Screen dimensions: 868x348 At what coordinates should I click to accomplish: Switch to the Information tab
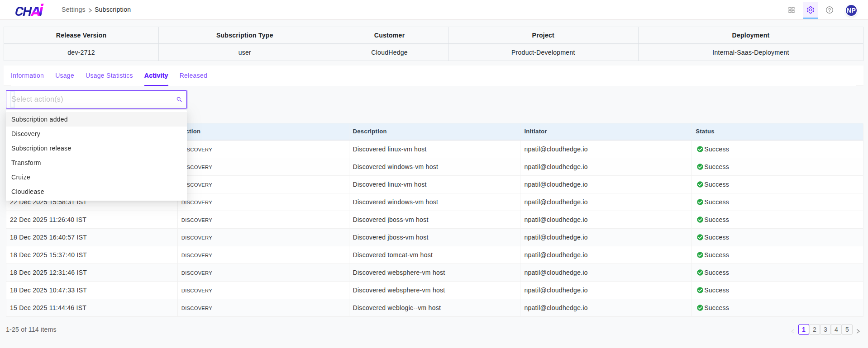pos(27,75)
